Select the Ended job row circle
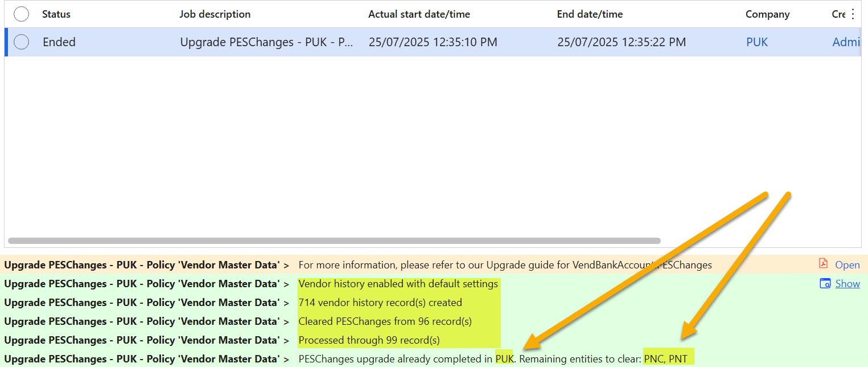868x367 pixels. pyautogui.click(x=22, y=42)
